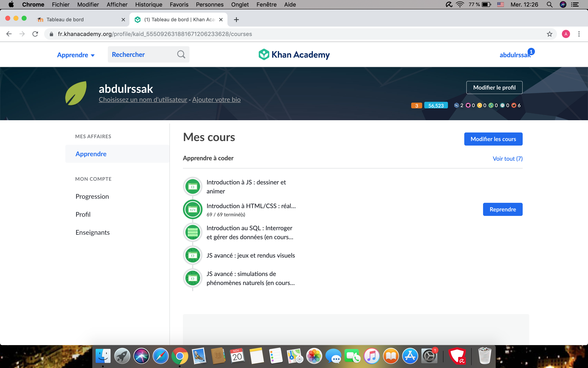588x368 pixels.
Task: Open the Fenêtre menu
Action: 266,5
